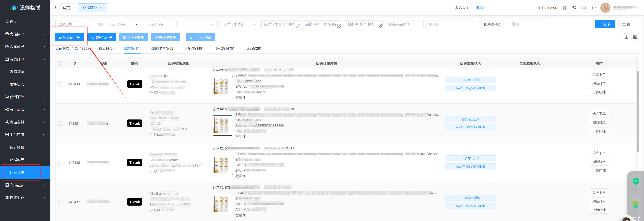Click the calendar icon in date range
The height and width of the screenshot is (221, 644).
click(x=101, y=24)
